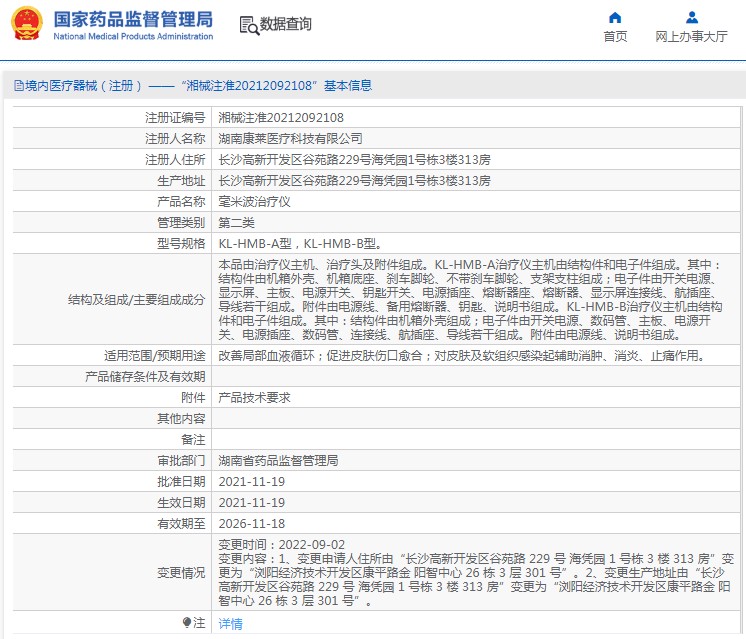Click the 其他内容 row label

pyautogui.click(x=181, y=419)
